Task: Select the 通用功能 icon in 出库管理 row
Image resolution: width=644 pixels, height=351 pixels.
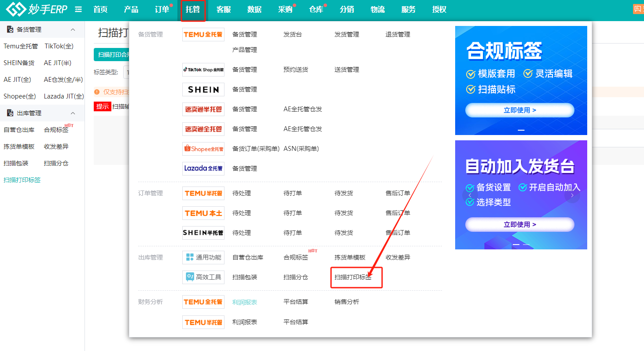Action: [x=203, y=257]
